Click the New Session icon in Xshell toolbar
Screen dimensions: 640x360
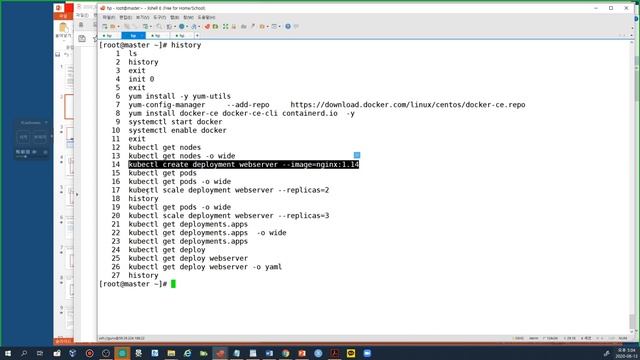(x=104, y=27)
